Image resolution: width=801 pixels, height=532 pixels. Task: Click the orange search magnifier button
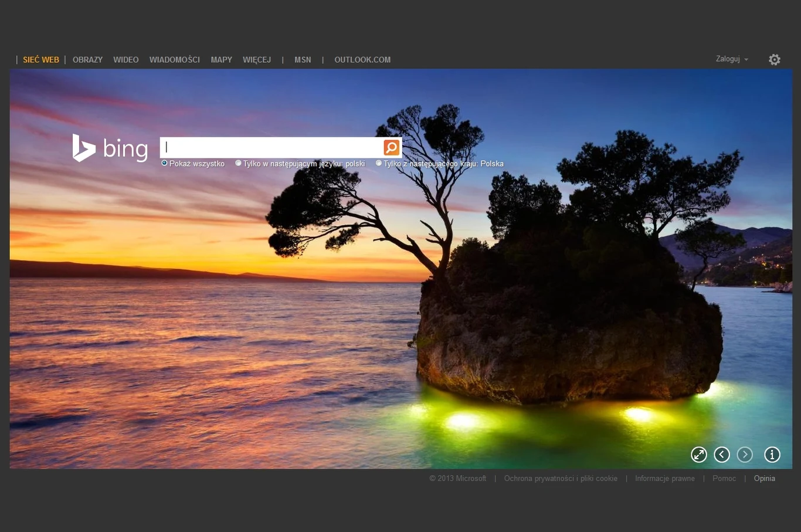pyautogui.click(x=391, y=147)
